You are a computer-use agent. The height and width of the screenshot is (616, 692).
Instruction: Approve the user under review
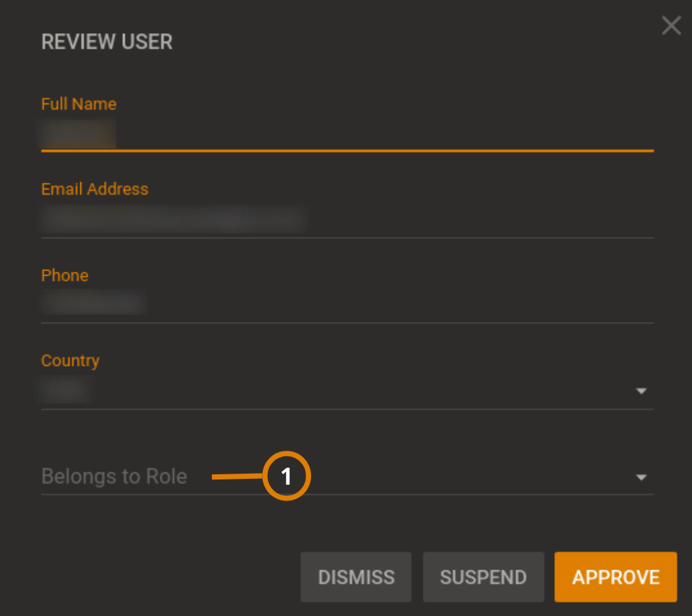615,577
